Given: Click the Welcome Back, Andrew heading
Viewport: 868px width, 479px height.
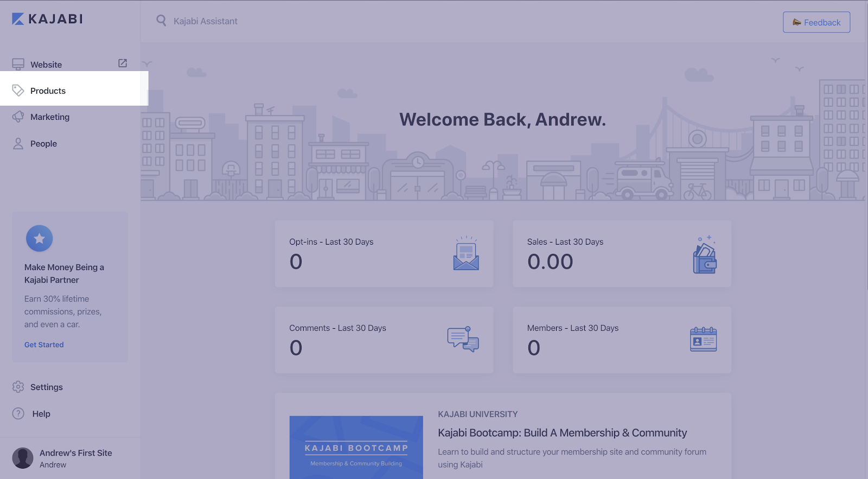Looking at the screenshot, I should point(503,119).
